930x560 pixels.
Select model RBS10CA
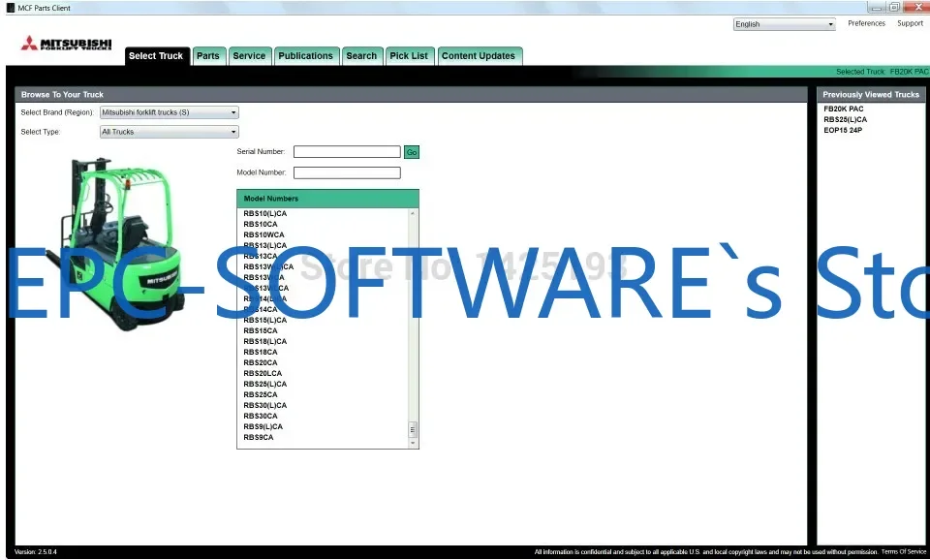point(261,224)
